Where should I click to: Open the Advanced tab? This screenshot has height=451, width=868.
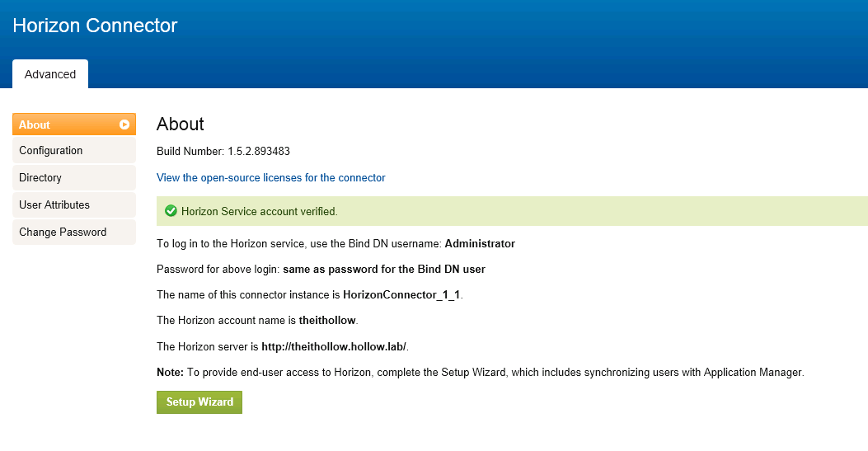50,74
